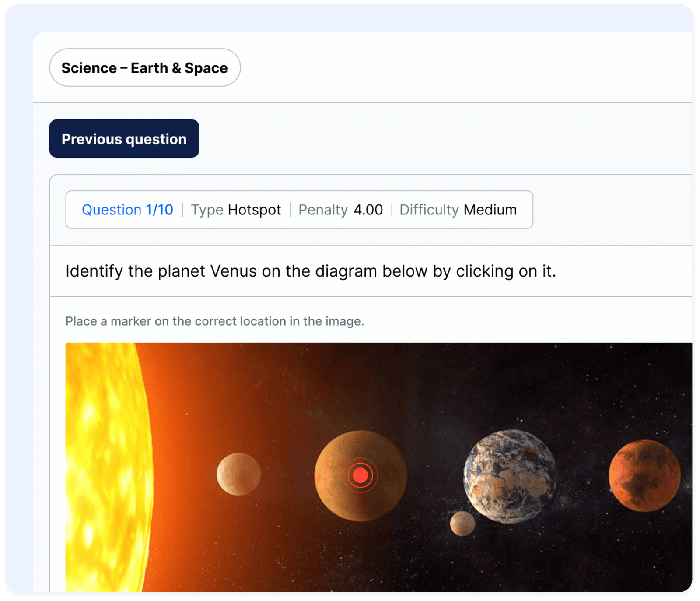This screenshot has width=700, height=601.
Task: Click the word Venus in the question
Action: click(x=233, y=271)
